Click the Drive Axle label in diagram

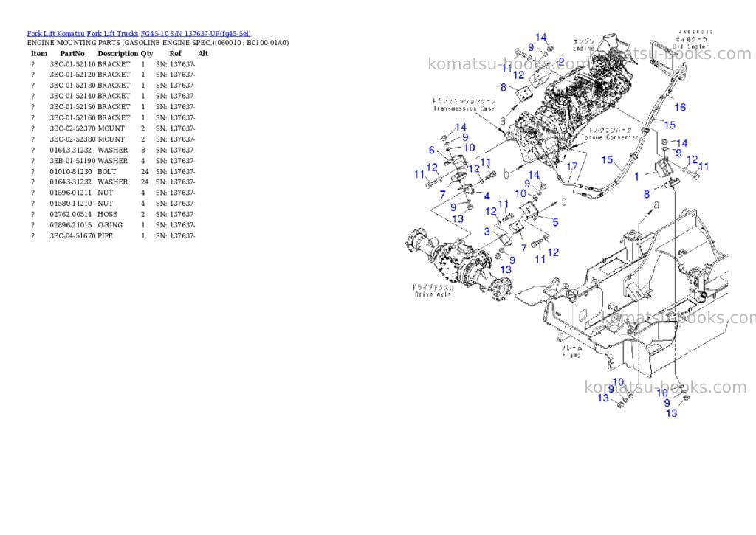click(x=433, y=294)
